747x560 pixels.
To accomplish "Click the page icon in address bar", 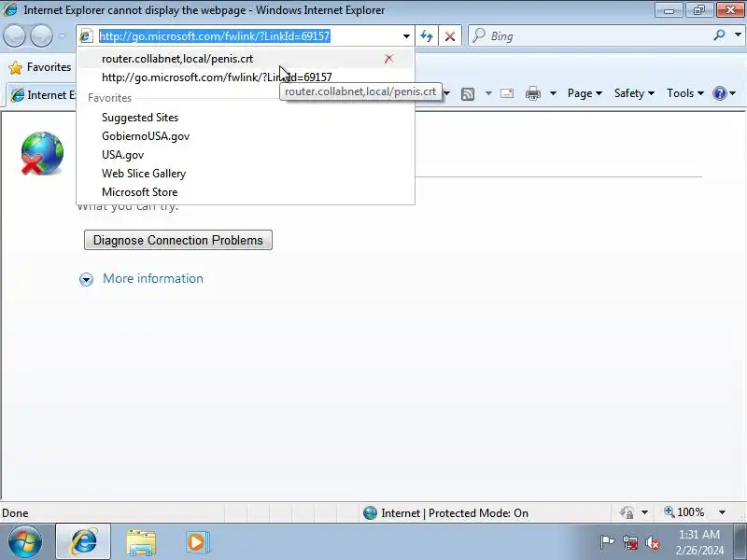I will tap(86, 35).
